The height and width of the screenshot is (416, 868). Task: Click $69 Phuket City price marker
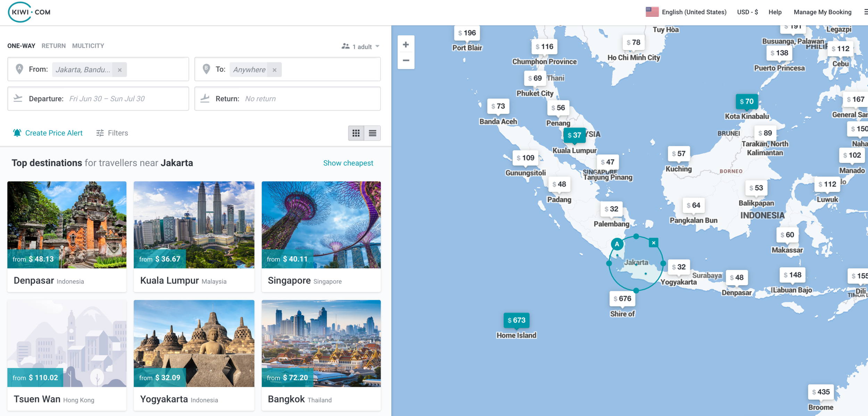pyautogui.click(x=535, y=78)
